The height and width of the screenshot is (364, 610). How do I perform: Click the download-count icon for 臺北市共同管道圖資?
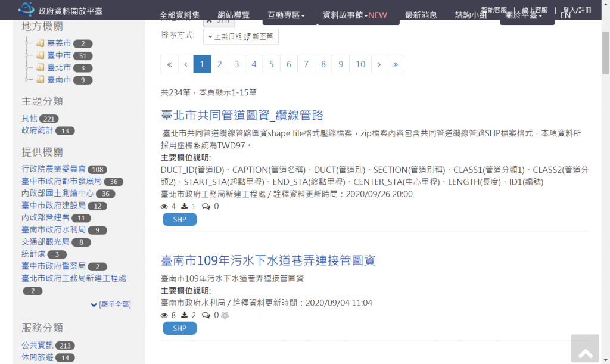(x=185, y=206)
